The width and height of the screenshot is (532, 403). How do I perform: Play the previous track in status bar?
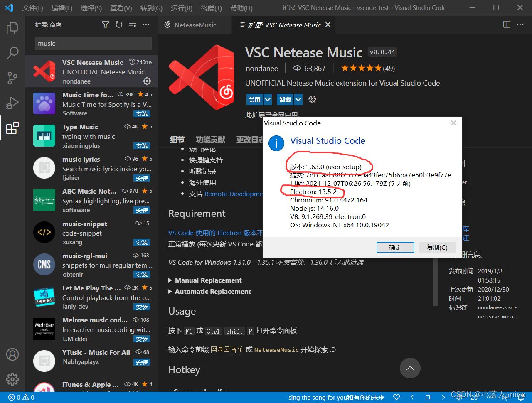click(x=412, y=397)
